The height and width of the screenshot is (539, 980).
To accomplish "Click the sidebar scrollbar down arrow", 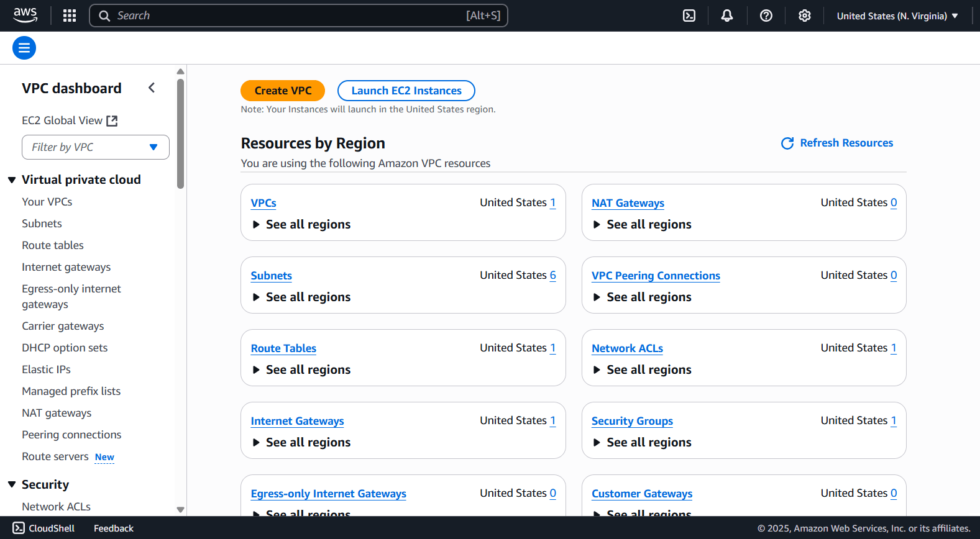I will [180, 510].
